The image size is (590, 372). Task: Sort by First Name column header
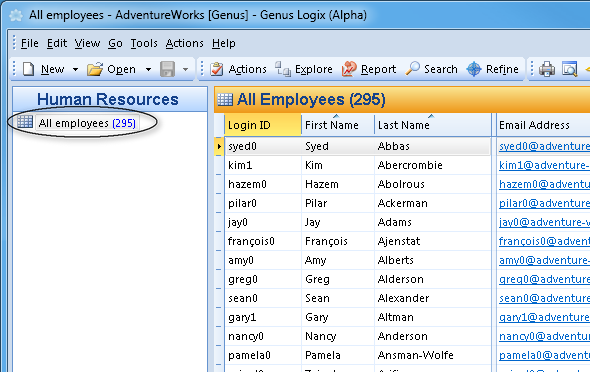338,125
